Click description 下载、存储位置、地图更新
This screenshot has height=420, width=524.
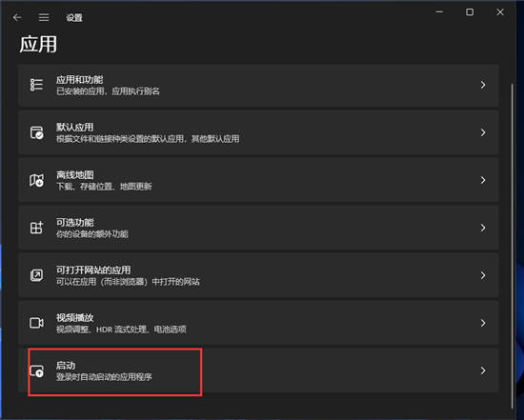click(x=104, y=187)
